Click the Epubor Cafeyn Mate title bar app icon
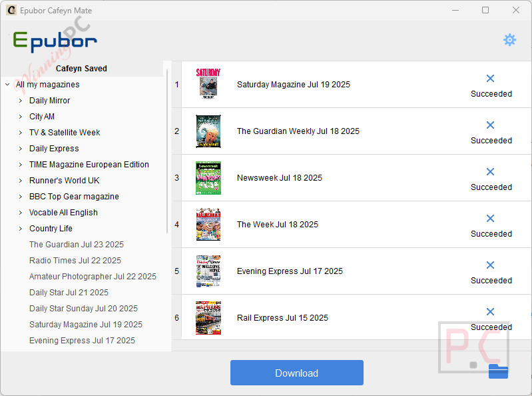Screen dimensions: 532x396 (x=11, y=10)
